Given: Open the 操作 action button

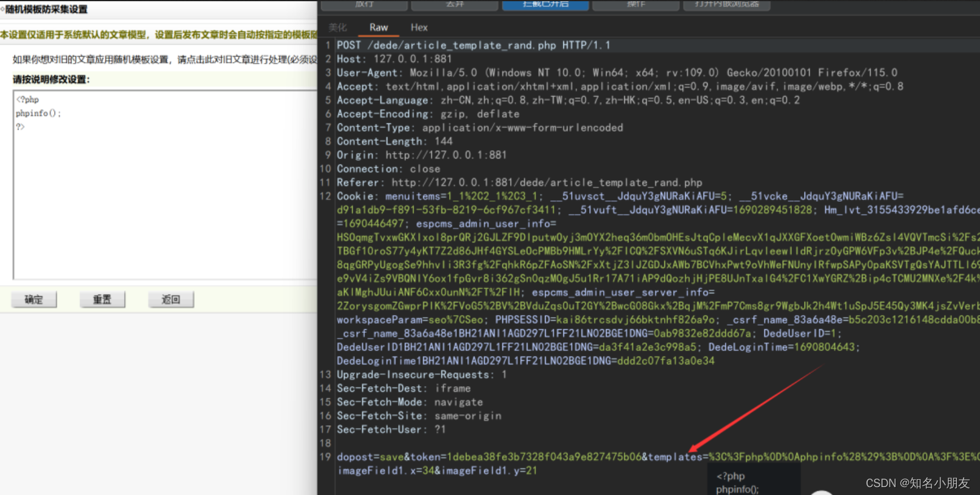Looking at the screenshot, I should coord(636,5).
